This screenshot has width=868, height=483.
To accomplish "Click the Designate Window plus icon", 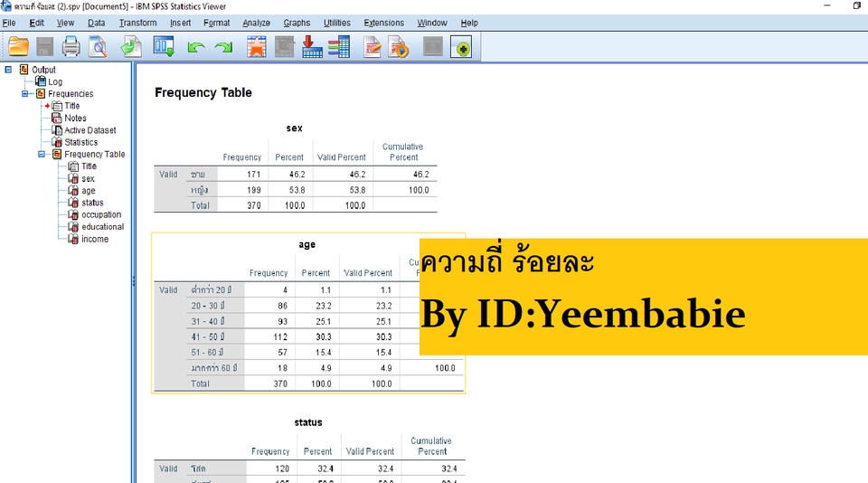I will point(462,47).
